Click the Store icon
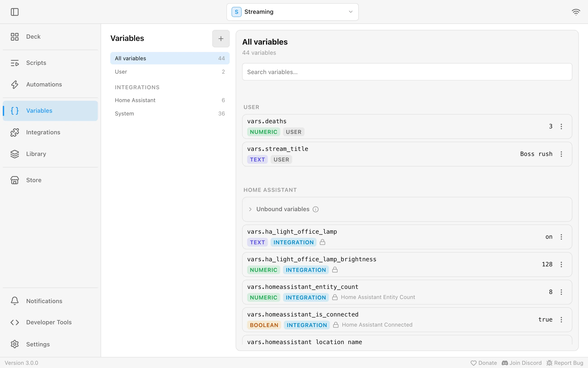The height and width of the screenshot is (368, 588). tap(14, 180)
